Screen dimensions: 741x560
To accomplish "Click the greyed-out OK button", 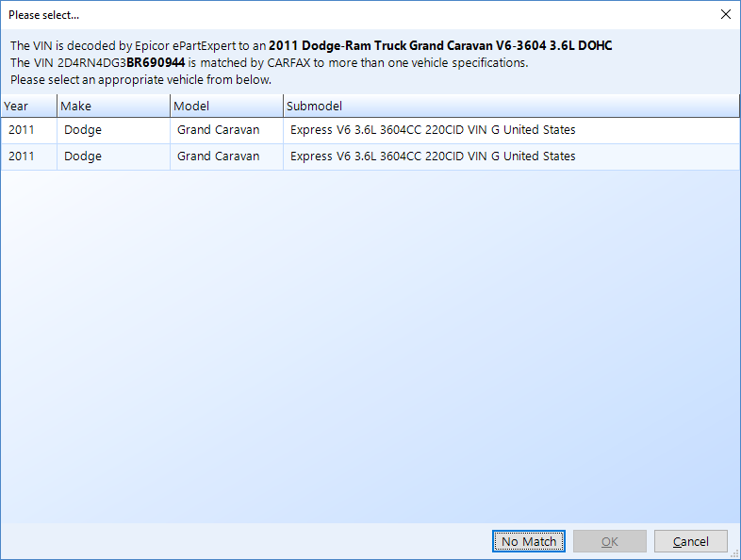I will (x=610, y=541).
